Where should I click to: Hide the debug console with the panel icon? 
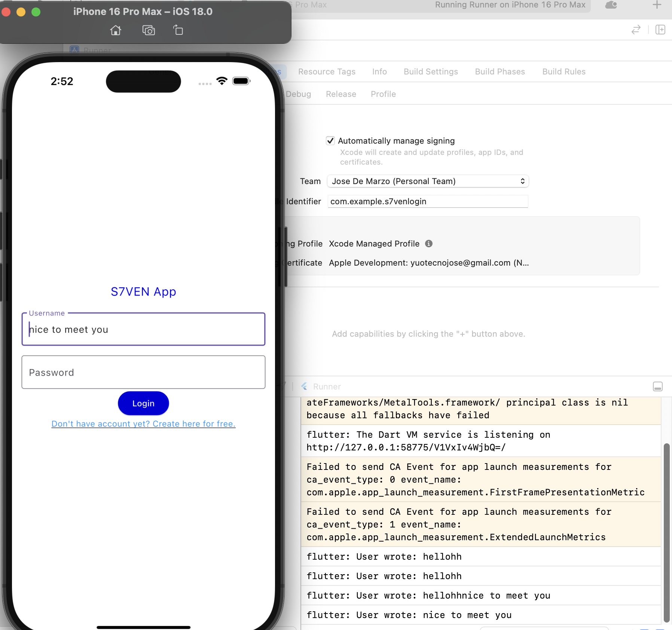click(x=658, y=386)
